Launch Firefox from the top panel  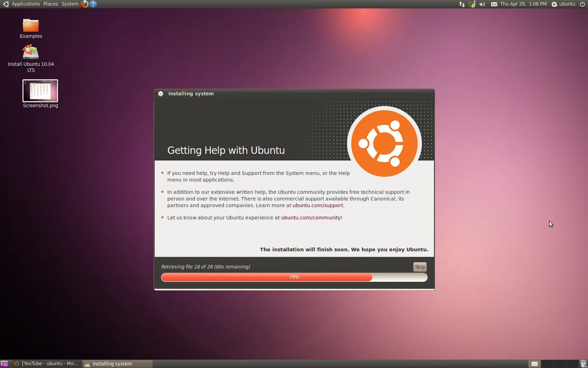point(85,4)
